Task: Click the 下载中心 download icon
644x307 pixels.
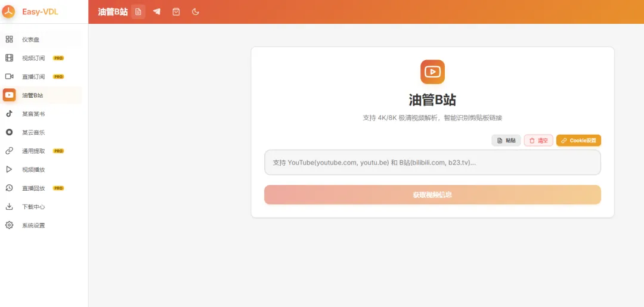Action: (9, 206)
